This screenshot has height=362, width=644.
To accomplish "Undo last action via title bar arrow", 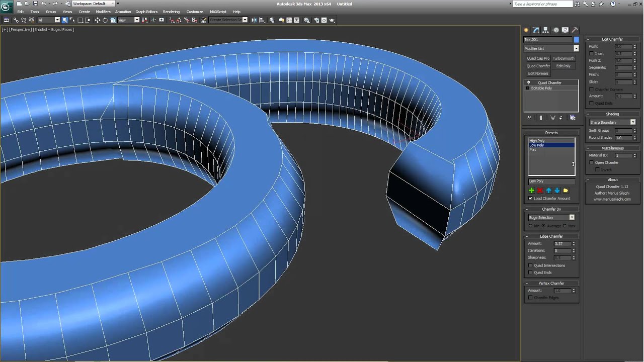I will click(44, 4).
